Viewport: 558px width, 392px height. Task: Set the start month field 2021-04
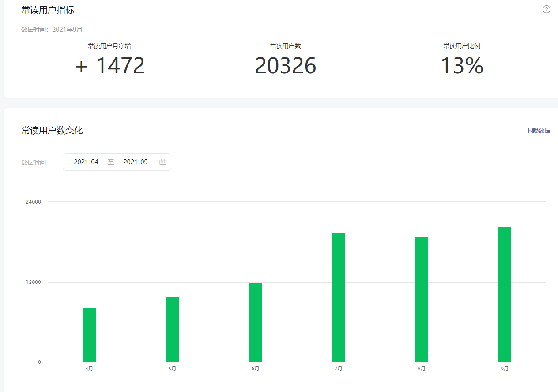[x=86, y=162]
